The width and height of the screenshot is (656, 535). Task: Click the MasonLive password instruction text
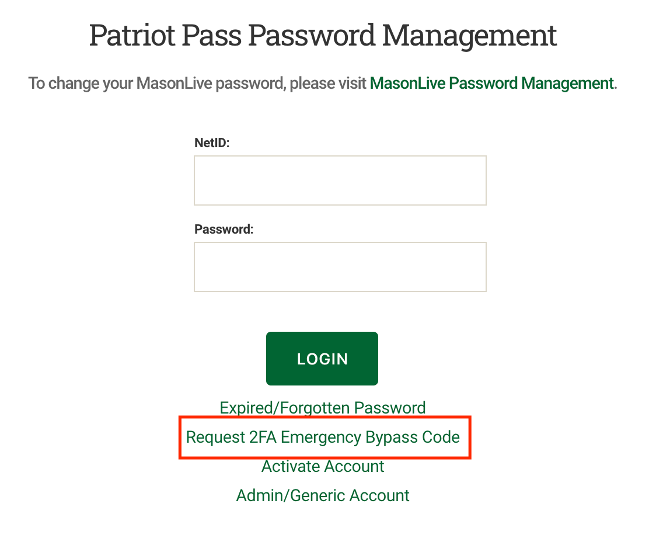click(x=198, y=83)
